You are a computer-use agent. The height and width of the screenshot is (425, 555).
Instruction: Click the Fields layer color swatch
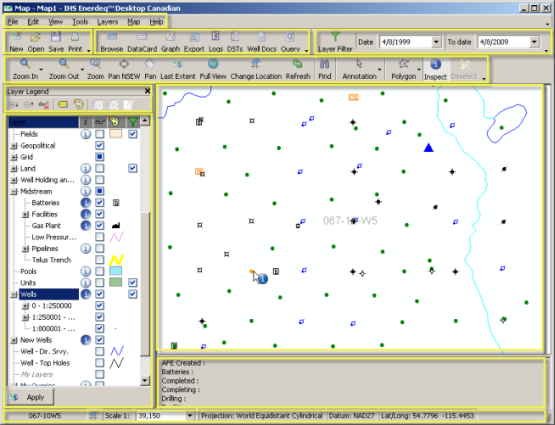point(116,134)
